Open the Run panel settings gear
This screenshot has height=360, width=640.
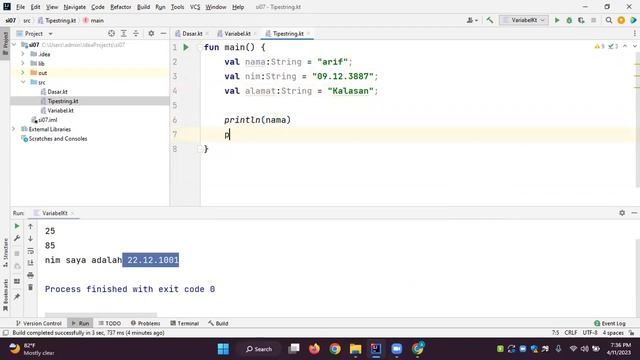[622, 213]
